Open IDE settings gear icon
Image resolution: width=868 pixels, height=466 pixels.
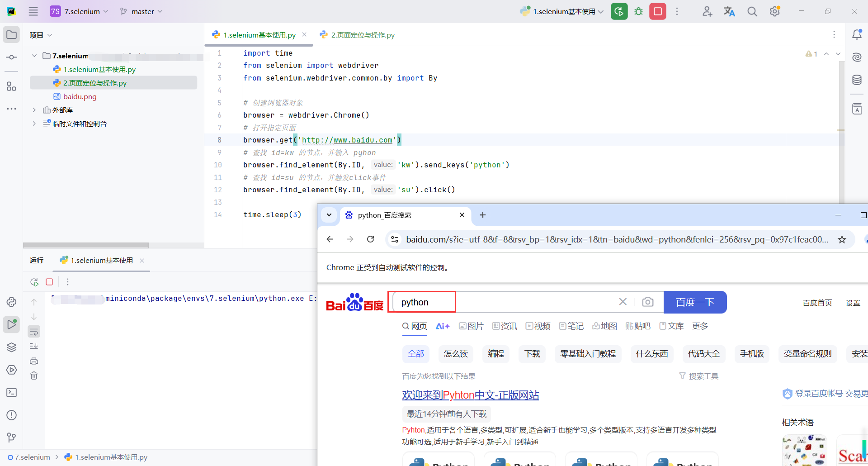[775, 11]
